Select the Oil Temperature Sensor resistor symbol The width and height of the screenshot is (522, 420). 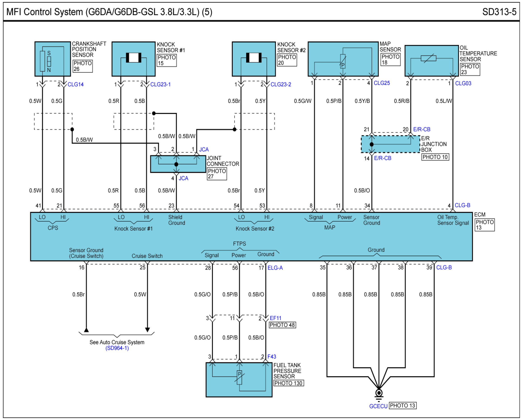(428, 58)
